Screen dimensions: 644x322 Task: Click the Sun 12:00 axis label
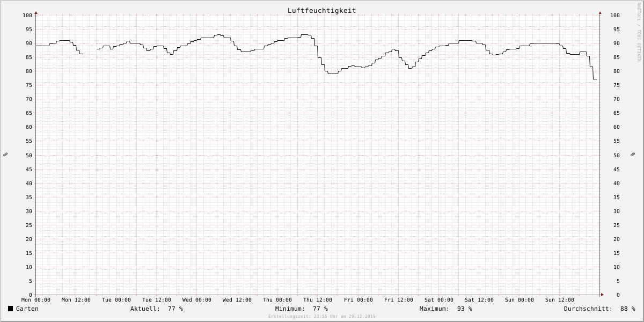pyautogui.click(x=560, y=300)
